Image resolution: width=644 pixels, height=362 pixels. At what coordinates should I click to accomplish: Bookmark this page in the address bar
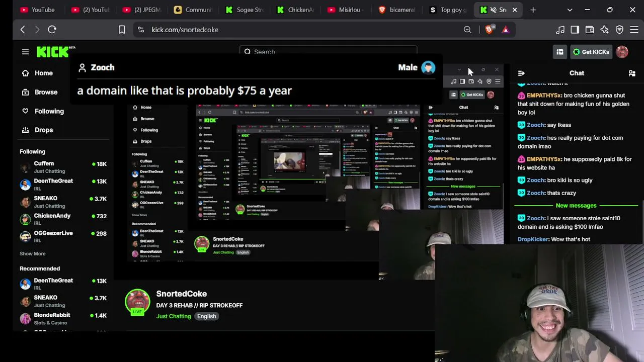click(x=122, y=30)
